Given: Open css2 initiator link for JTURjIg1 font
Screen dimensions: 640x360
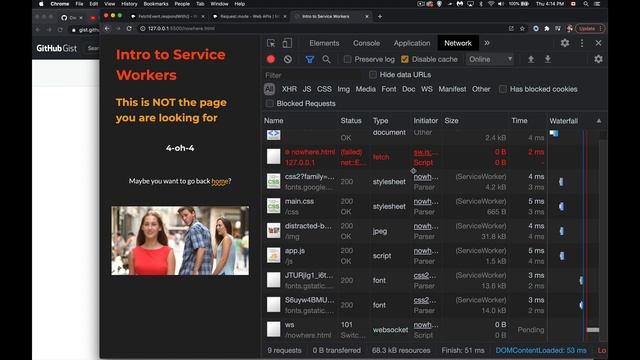Looking at the screenshot, I should coord(424,276).
